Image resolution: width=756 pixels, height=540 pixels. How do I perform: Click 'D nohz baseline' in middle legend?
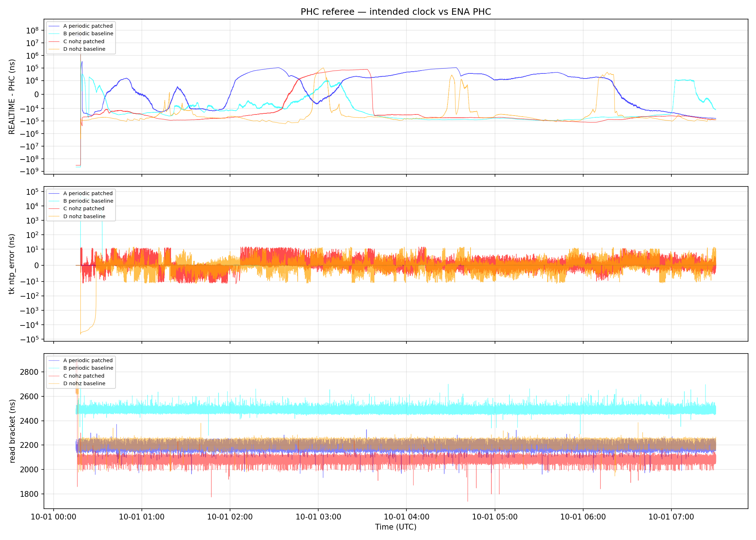pos(84,216)
